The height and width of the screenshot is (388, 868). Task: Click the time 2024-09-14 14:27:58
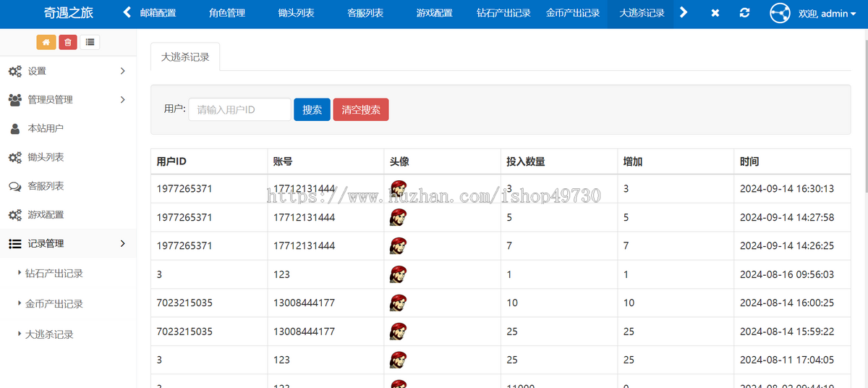tap(787, 217)
